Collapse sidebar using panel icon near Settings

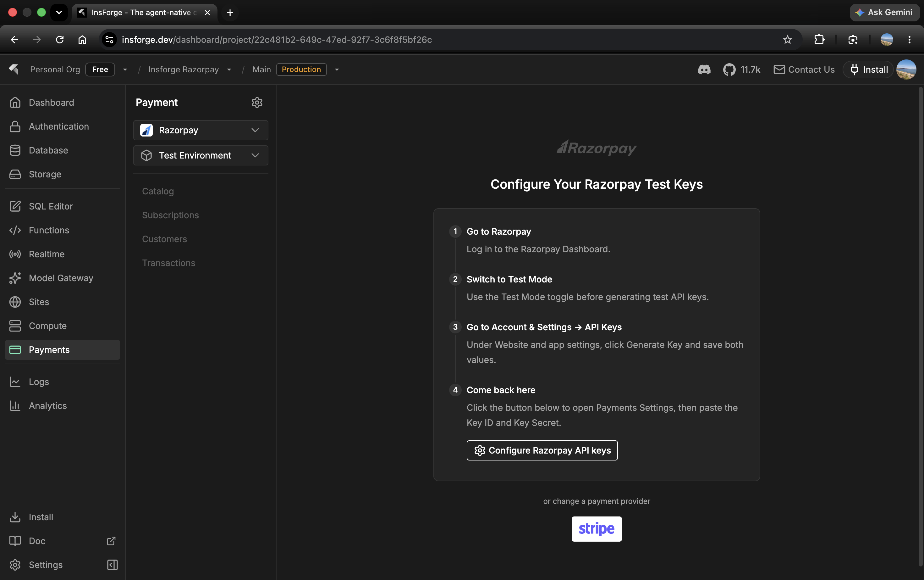[x=112, y=565]
